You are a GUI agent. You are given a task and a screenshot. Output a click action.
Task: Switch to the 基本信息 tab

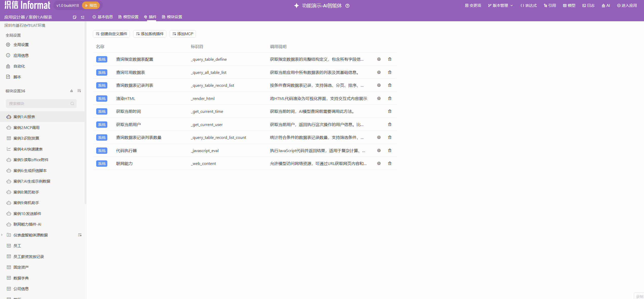[x=103, y=17]
